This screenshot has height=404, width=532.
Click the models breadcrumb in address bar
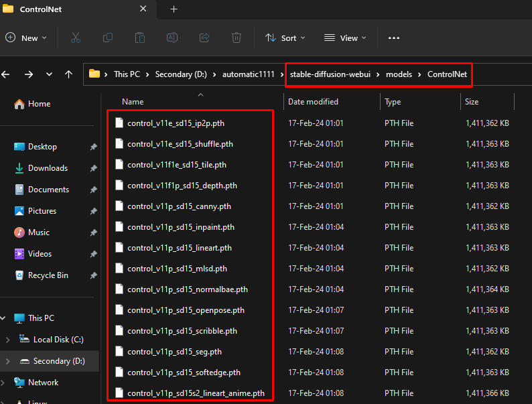[399, 74]
